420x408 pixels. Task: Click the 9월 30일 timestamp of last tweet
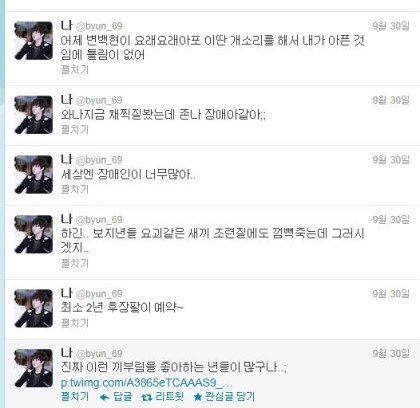click(x=391, y=353)
